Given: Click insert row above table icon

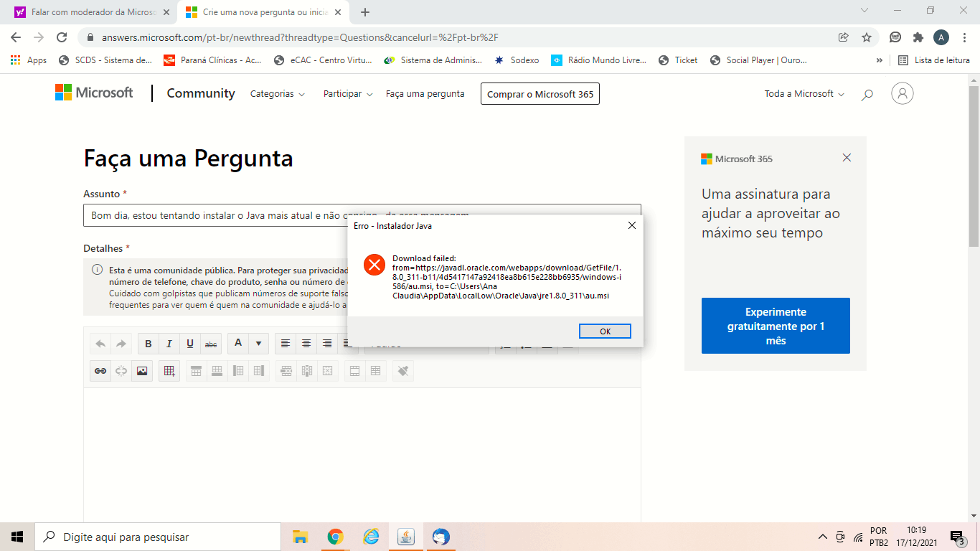Looking at the screenshot, I should click(x=196, y=371).
